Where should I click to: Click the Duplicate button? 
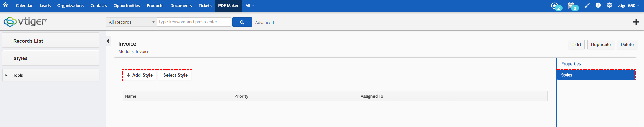click(x=600, y=45)
